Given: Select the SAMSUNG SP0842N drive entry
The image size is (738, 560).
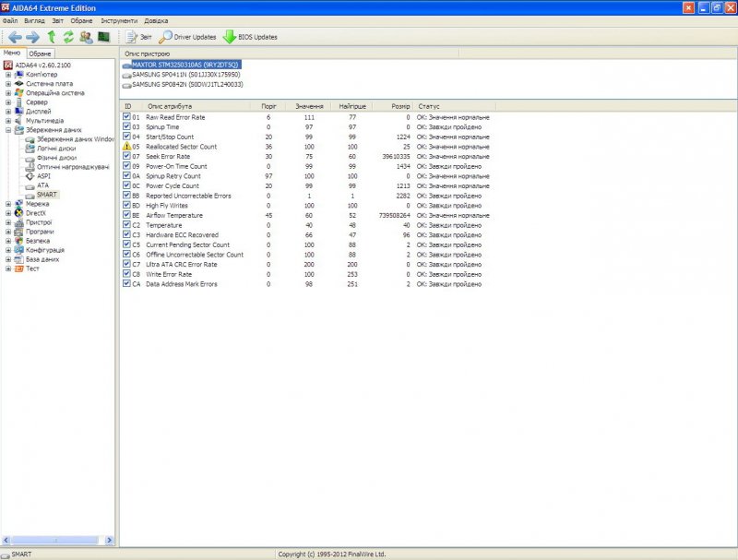Looking at the screenshot, I should click(186, 84).
